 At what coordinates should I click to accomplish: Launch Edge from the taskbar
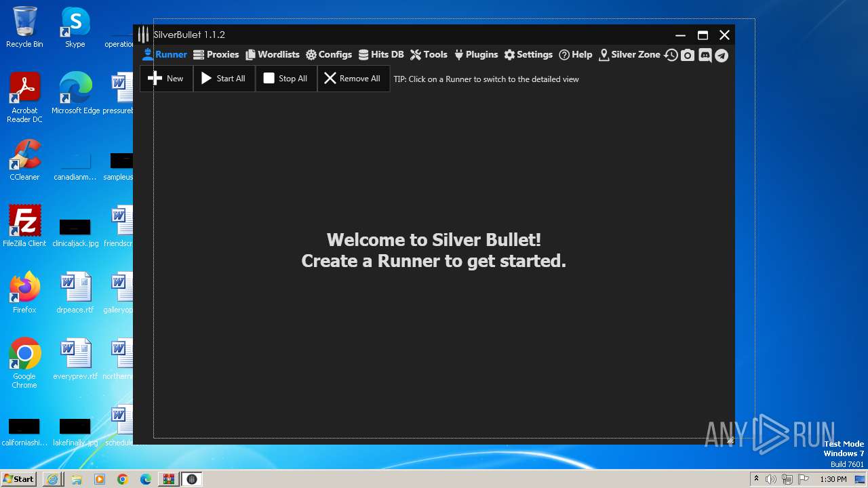(146, 479)
